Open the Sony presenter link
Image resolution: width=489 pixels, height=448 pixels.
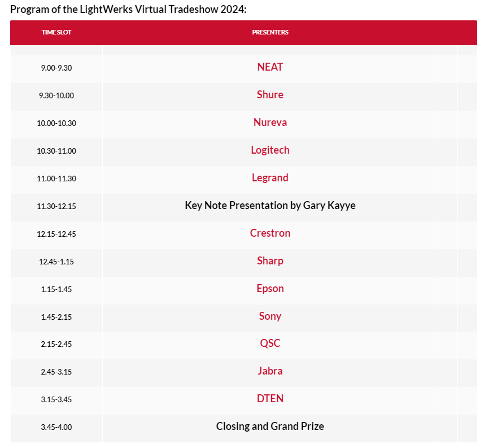pyautogui.click(x=270, y=316)
